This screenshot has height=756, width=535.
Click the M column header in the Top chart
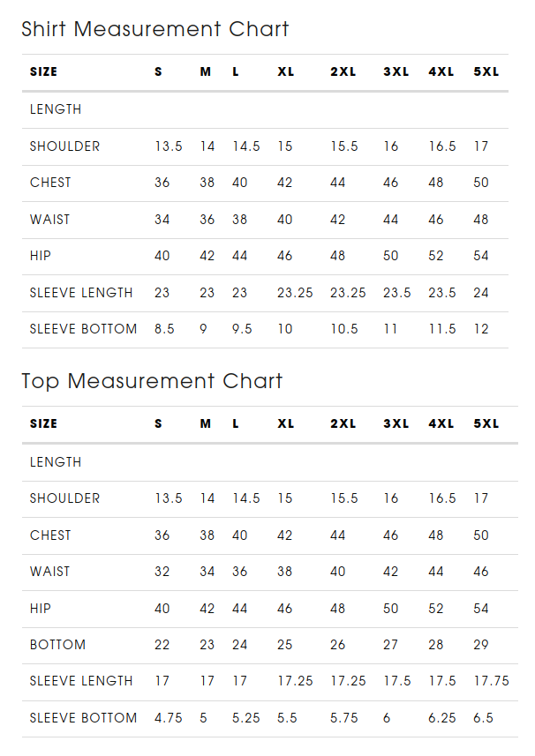point(206,423)
